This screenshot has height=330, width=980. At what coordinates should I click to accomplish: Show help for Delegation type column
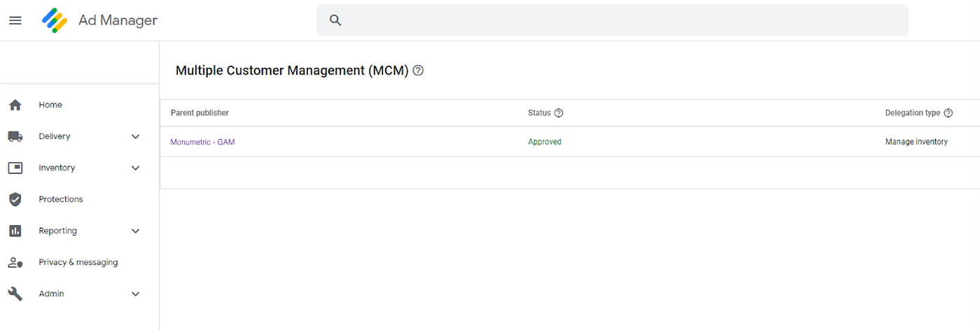tap(948, 113)
